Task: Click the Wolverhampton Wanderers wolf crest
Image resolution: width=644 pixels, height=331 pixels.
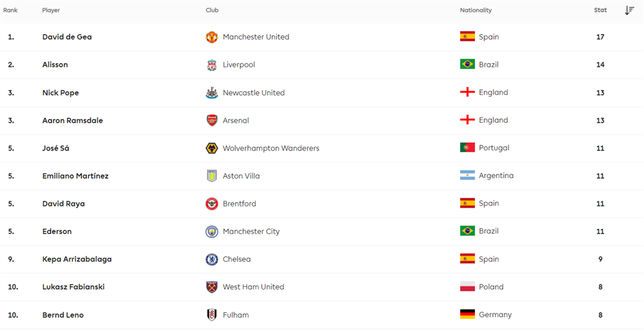Action: [212, 148]
